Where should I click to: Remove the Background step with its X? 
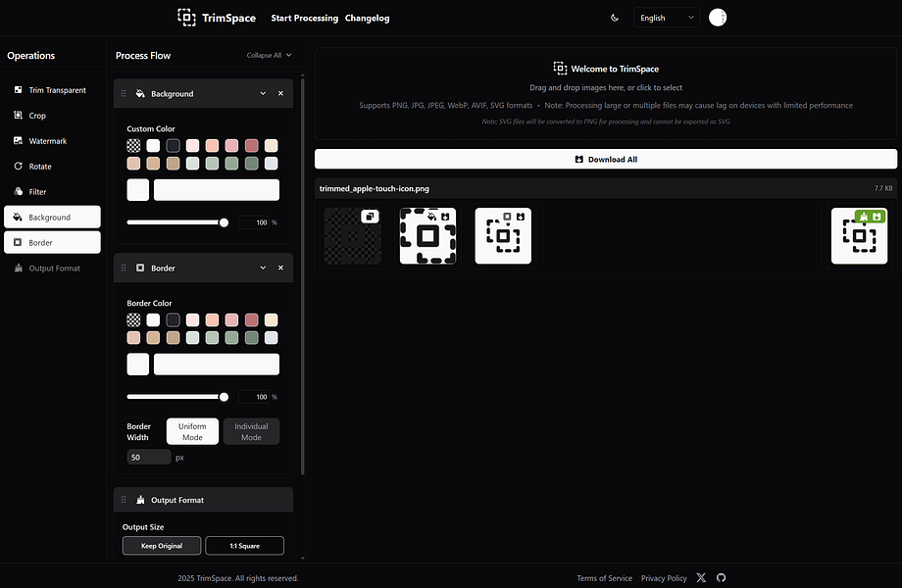coord(280,93)
